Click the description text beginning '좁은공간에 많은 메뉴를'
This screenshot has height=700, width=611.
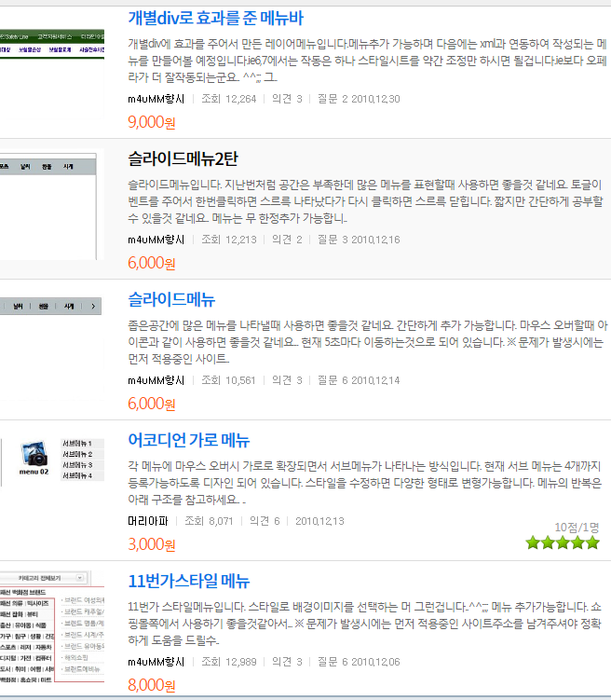click(368, 342)
